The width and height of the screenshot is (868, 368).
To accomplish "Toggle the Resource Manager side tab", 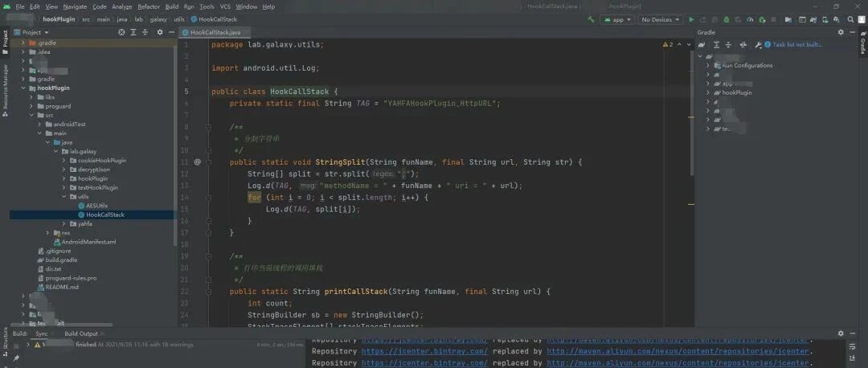I will 5,90.
